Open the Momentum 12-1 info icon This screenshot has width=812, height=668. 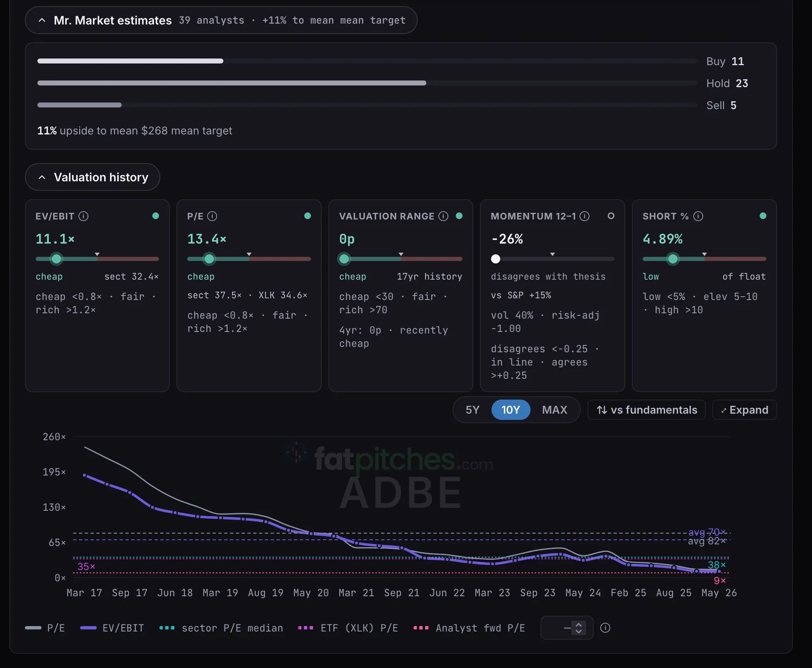coord(585,216)
